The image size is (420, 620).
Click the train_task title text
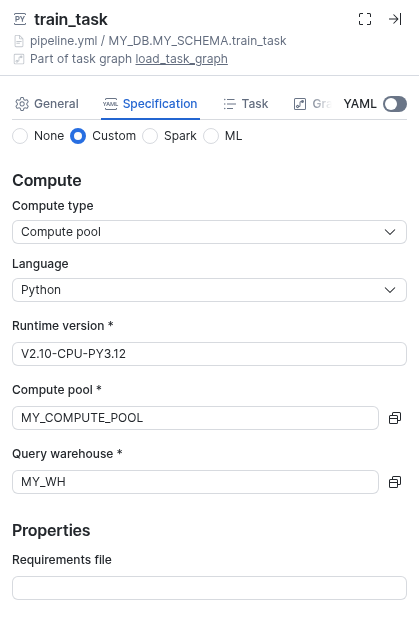(71, 19)
